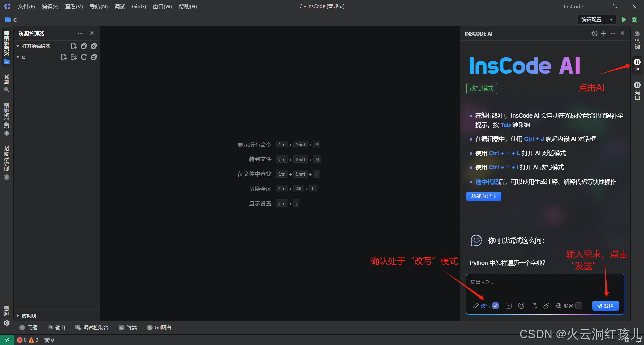Open the Git图谱 bottom tab
644x345 pixels.
click(159, 328)
